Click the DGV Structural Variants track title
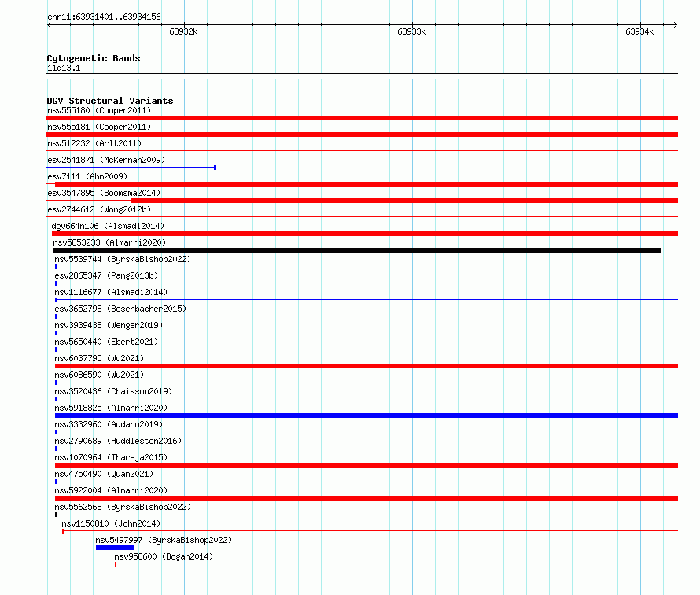 click(x=110, y=101)
